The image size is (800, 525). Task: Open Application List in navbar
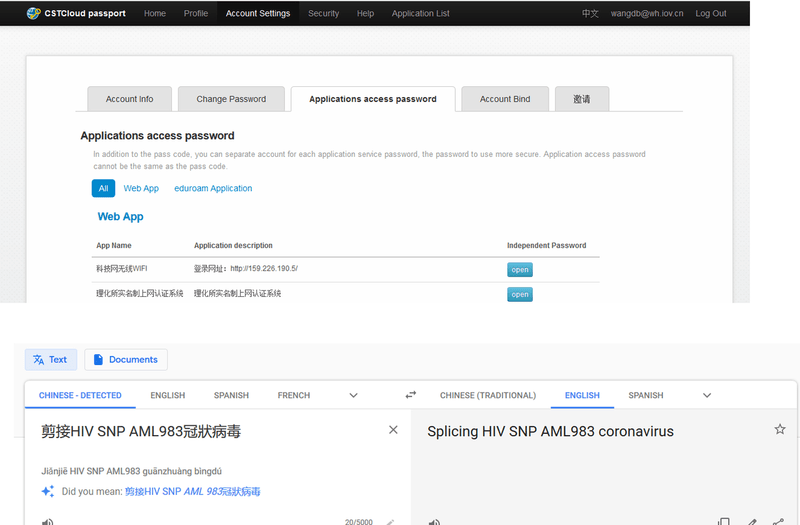420,13
